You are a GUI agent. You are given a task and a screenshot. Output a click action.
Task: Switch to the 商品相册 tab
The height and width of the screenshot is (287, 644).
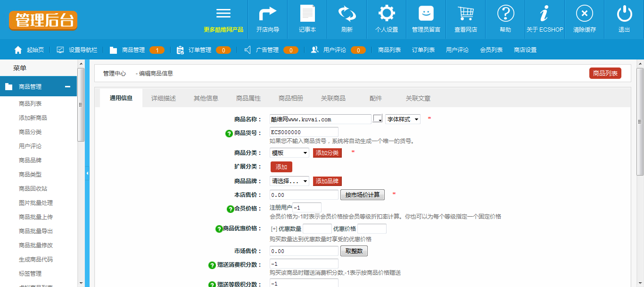pyautogui.click(x=291, y=98)
